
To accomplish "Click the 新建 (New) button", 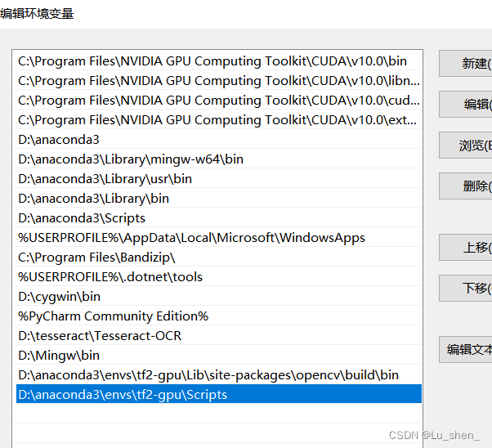I will [x=465, y=63].
